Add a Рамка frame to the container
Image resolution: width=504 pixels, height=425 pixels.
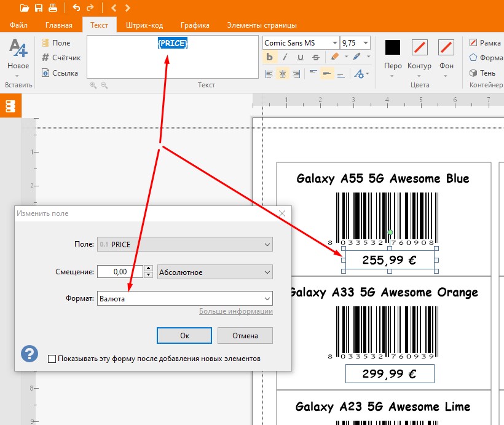tap(485, 43)
